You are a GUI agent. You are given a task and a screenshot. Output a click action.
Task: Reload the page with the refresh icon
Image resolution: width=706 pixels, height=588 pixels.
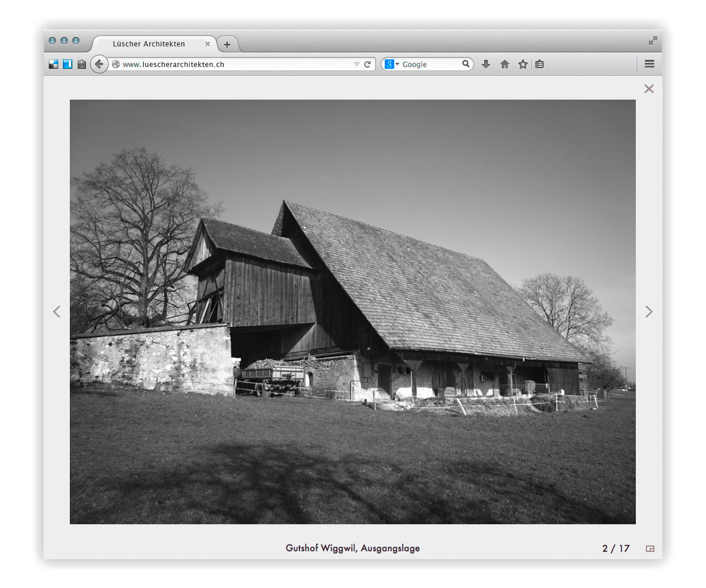368,64
